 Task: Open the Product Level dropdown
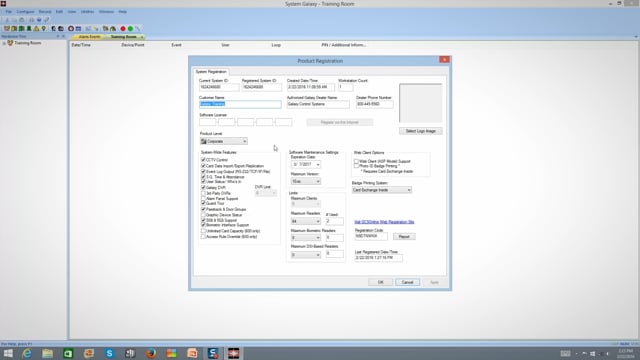tap(224, 141)
